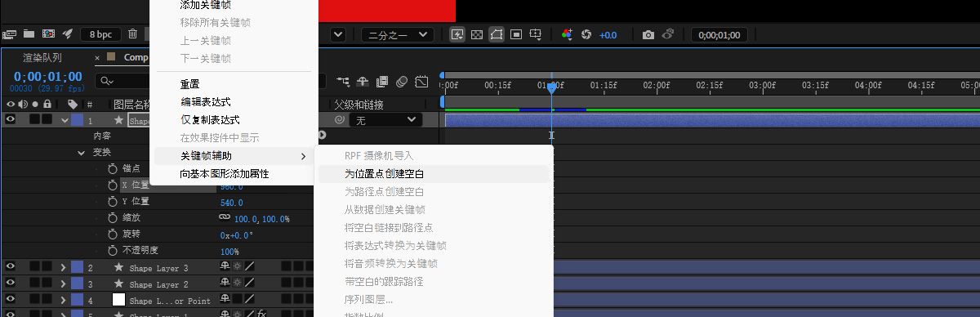Click the +0.0 exposure value
The width and height of the screenshot is (980, 317).
coord(608,35)
